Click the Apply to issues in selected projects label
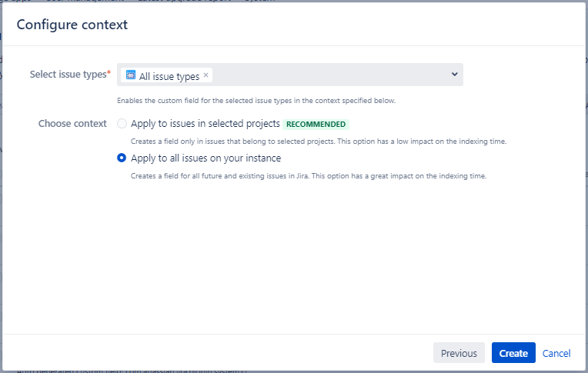The image size is (588, 373). 205,124
